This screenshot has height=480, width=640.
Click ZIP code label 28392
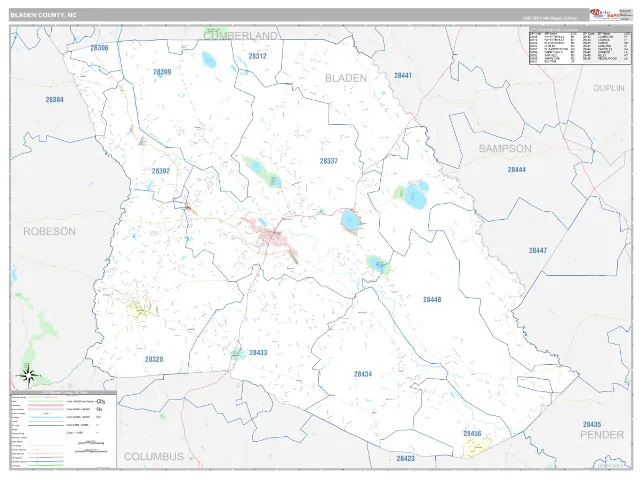pos(161,171)
